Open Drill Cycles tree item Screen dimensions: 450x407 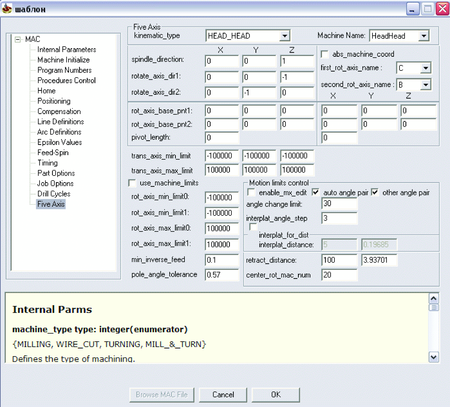54,194
